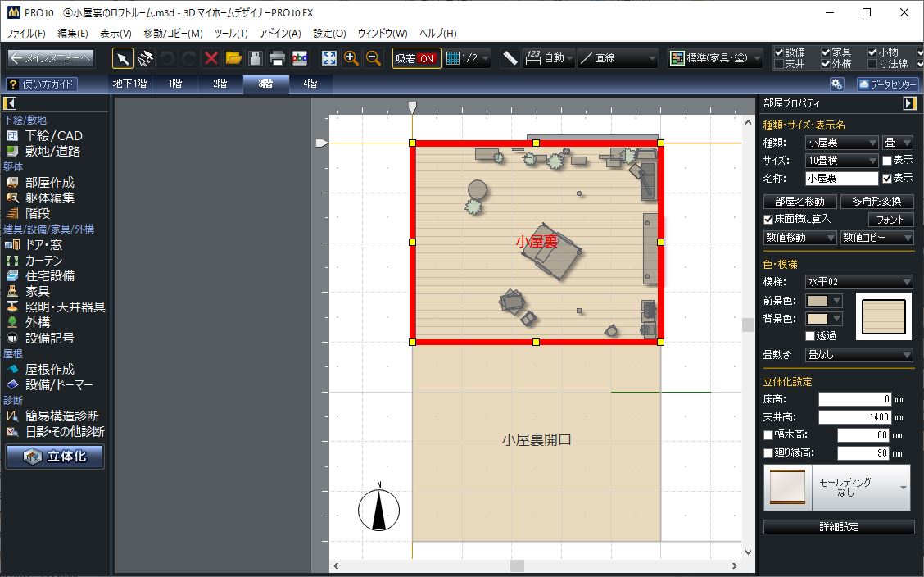Open a file with the folder icon

[x=233, y=58]
